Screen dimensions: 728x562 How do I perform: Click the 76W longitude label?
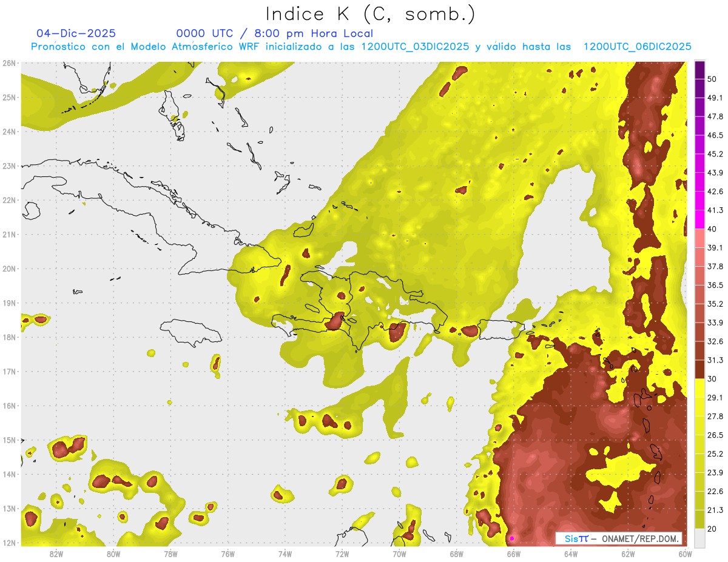click(x=227, y=554)
